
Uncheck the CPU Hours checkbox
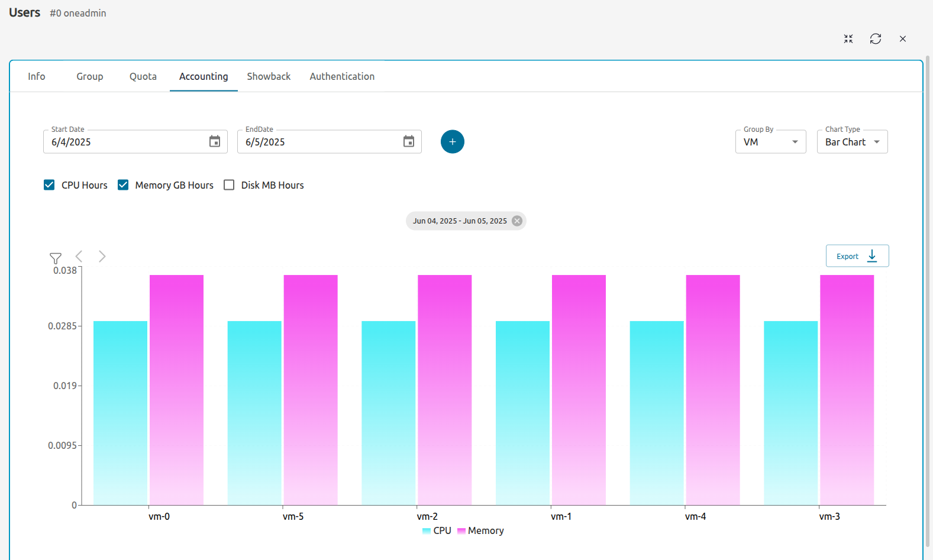(x=50, y=185)
